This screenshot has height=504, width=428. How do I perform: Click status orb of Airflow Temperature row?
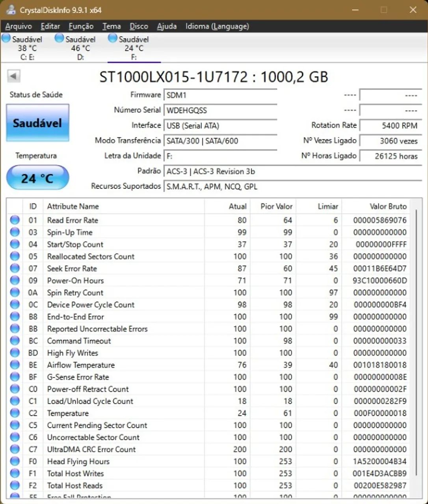(15, 365)
